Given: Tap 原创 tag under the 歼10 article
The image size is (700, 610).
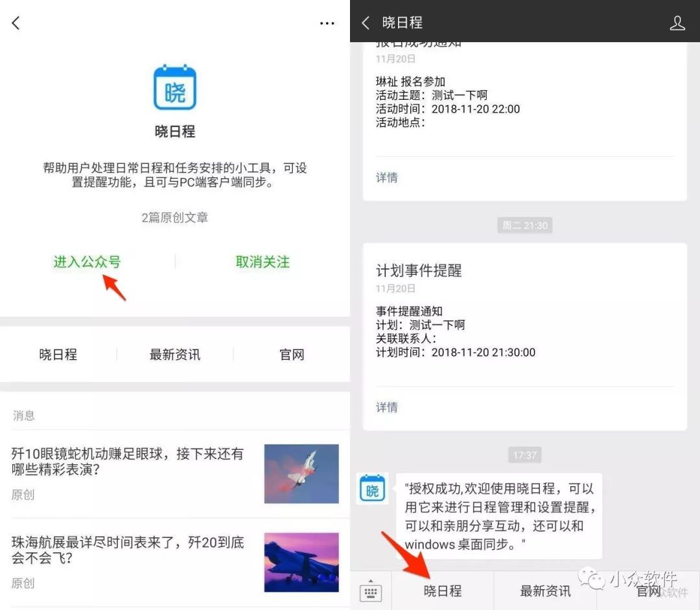Looking at the screenshot, I should 23,495.
